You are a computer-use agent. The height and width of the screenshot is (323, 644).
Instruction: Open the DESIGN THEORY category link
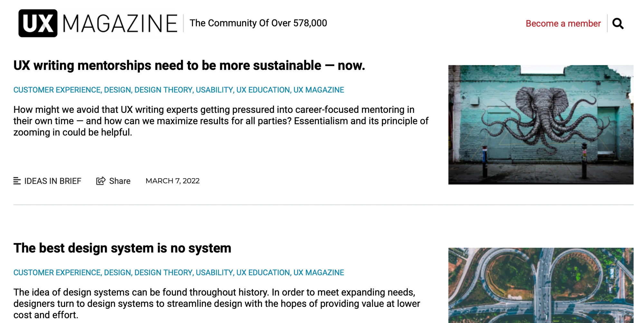(x=163, y=90)
